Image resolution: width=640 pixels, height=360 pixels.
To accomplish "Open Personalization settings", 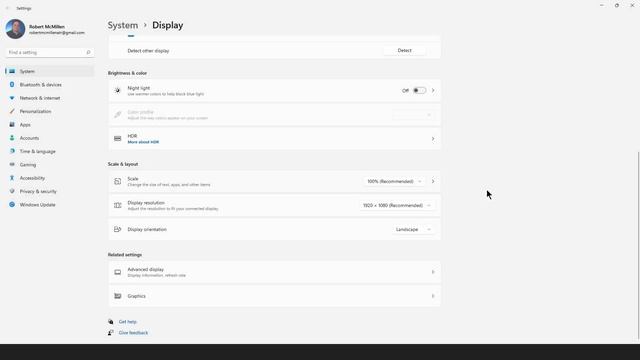I will point(49,111).
